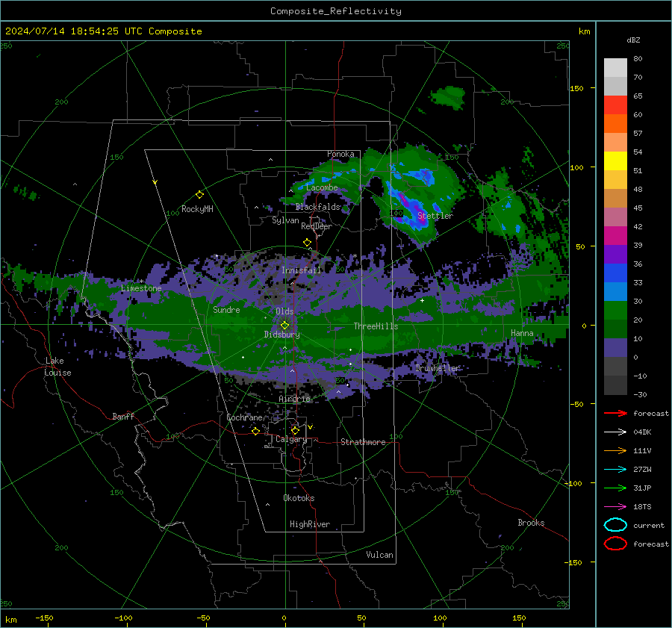Click the Ponoka city label
Image resolution: width=672 pixels, height=628 pixels.
[340, 154]
